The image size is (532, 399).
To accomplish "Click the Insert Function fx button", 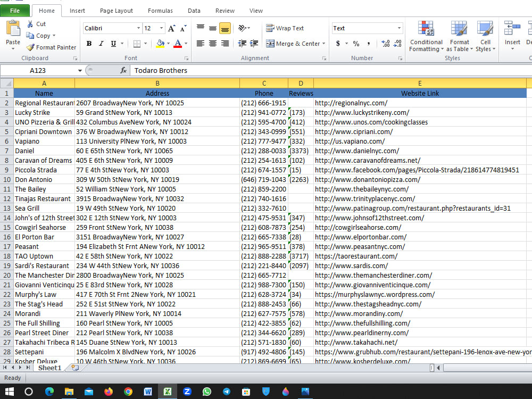I will point(123,70).
